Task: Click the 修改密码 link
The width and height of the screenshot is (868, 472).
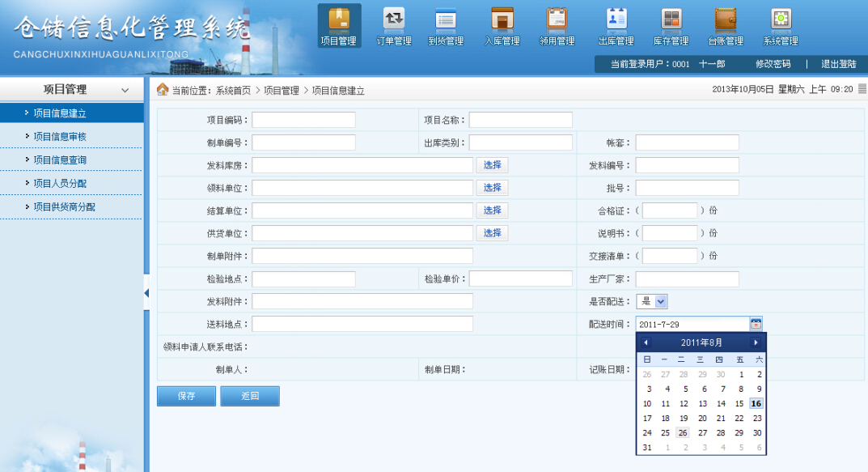Action: [x=773, y=64]
